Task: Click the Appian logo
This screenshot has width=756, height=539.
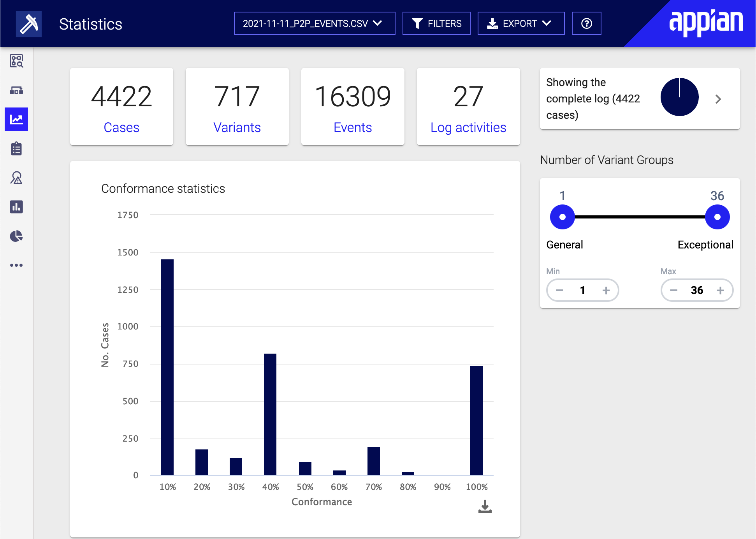Action: click(x=705, y=23)
